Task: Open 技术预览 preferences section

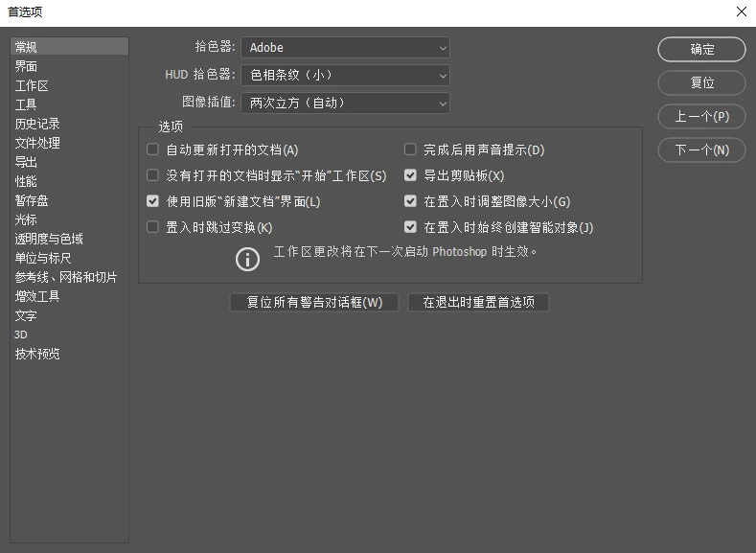Action: pyautogui.click(x=69, y=354)
